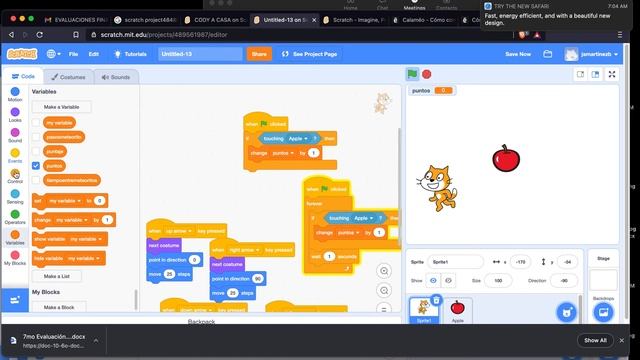Open variable dropdown in set block
This screenshot has height=360, width=640.
[x=65, y=201]
